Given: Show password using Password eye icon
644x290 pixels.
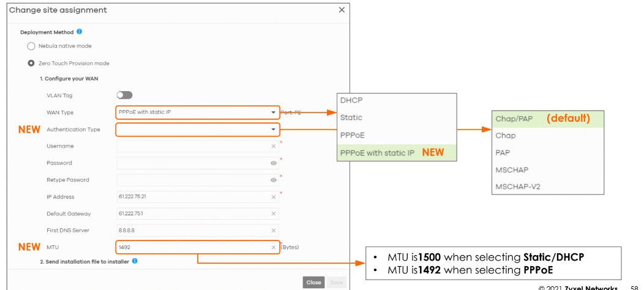Looking at the screenshot, I should point(274,163).
